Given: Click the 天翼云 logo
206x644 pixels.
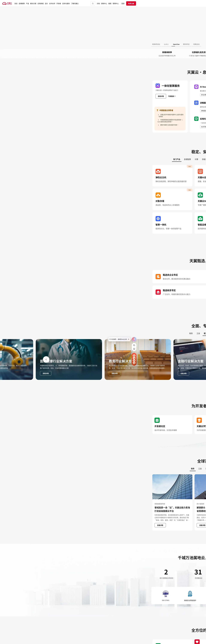Looking at the screenshot, I should tap(7, 4).
